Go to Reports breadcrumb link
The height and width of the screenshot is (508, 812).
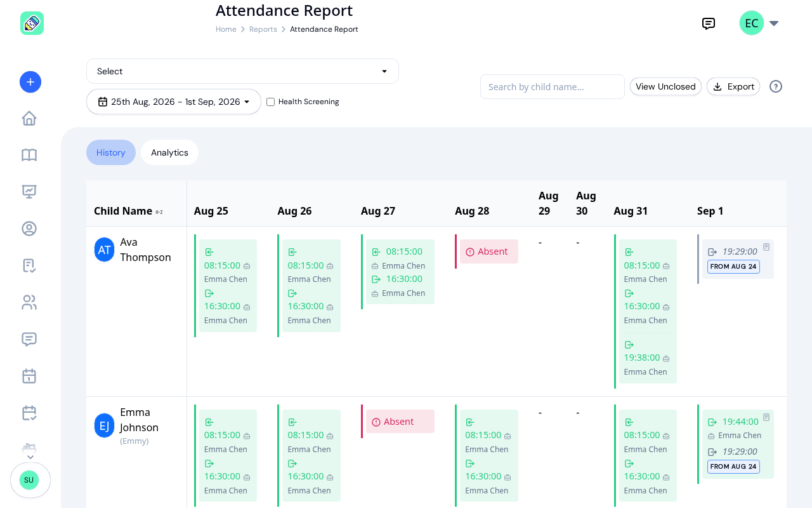[x=263, y=29]
